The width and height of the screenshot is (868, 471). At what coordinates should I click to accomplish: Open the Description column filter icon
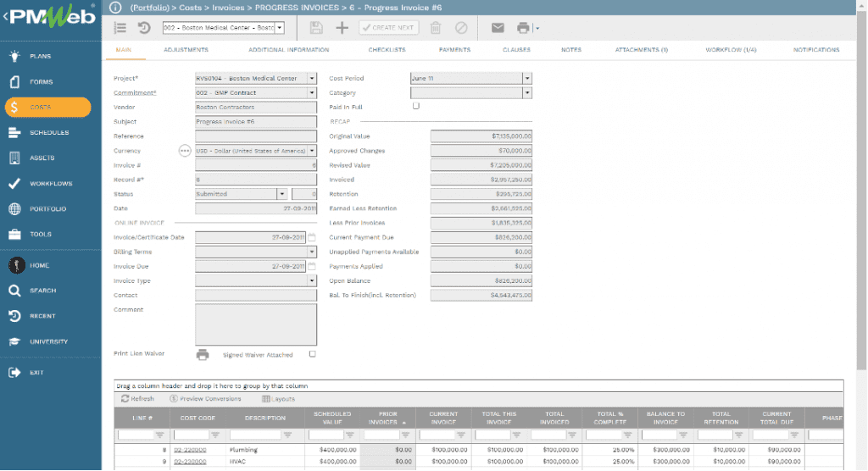click(287, 435)
